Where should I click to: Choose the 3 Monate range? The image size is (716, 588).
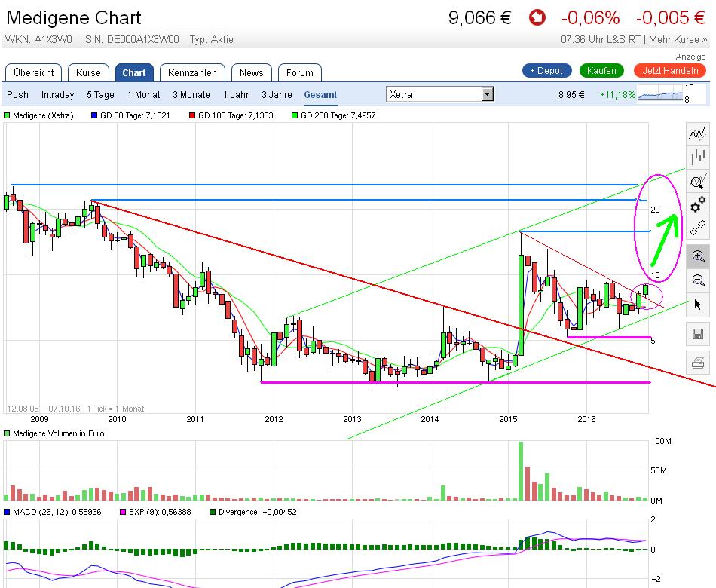click(x=191, y=94)
